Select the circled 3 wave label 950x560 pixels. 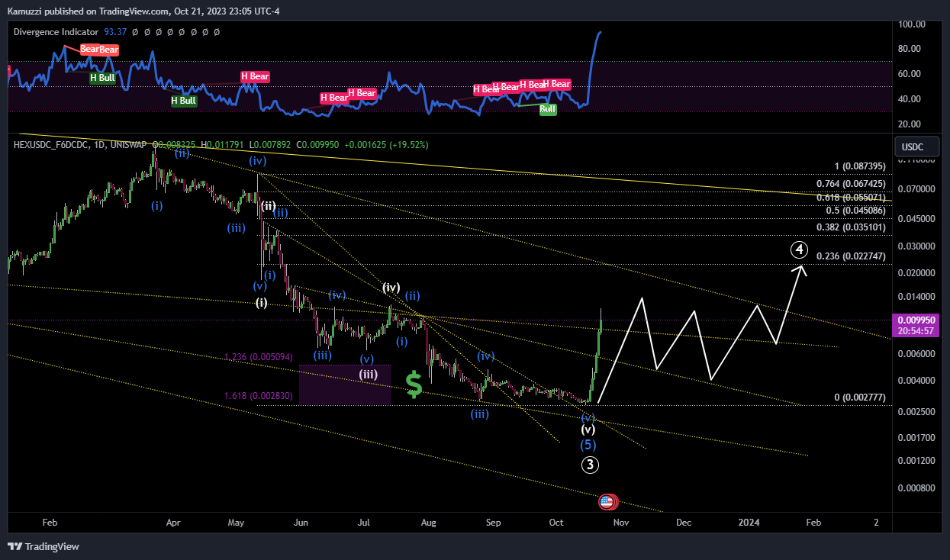click(590, 464)
